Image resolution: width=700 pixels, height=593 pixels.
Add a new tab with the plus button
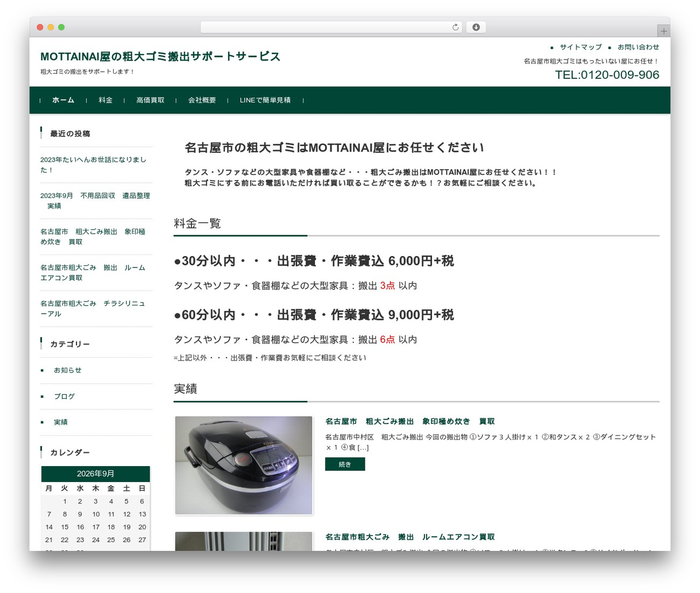click(664, 31)
